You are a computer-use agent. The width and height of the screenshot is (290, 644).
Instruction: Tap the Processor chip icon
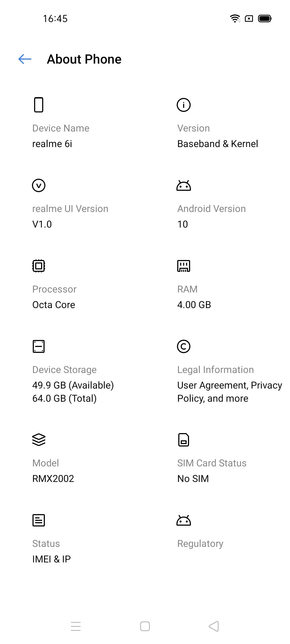(39, 266)
